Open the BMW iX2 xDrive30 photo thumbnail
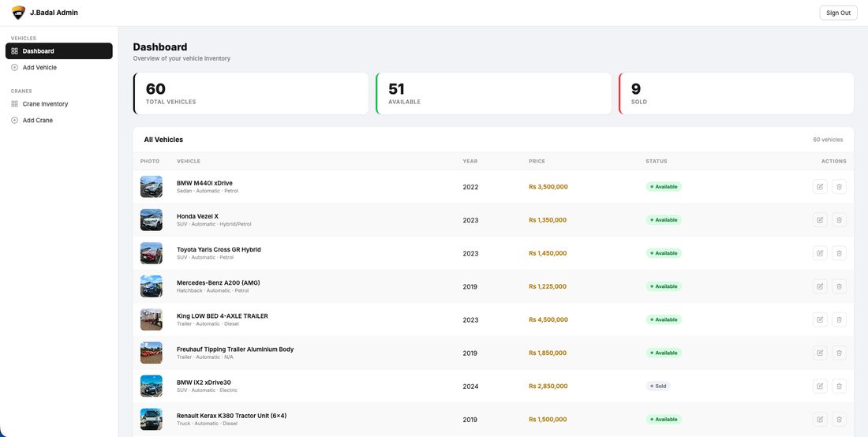This screenshot has width=868, height=437. [152, 386]
